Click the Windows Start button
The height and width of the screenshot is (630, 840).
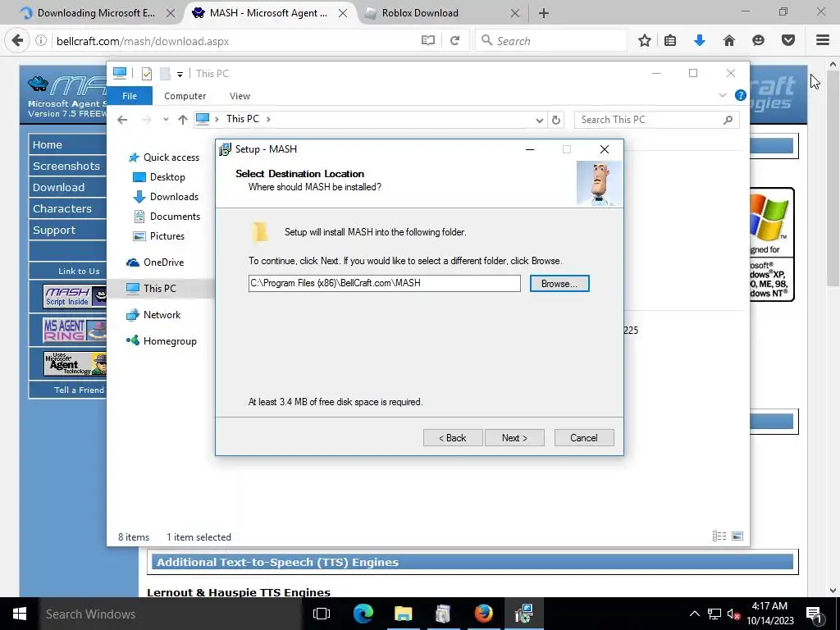click(x=20, y=614)
